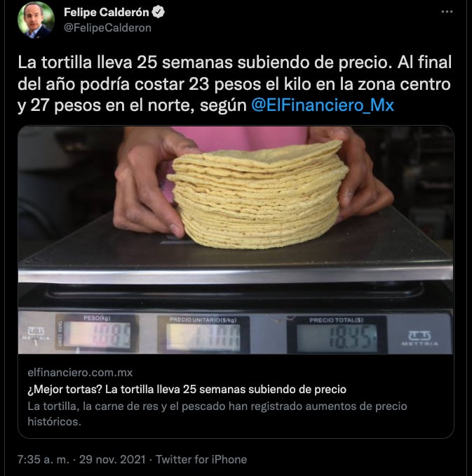
Task: Click the 29 nov. 2021 date
Action: pyautogui.click(x=112, y=459)
